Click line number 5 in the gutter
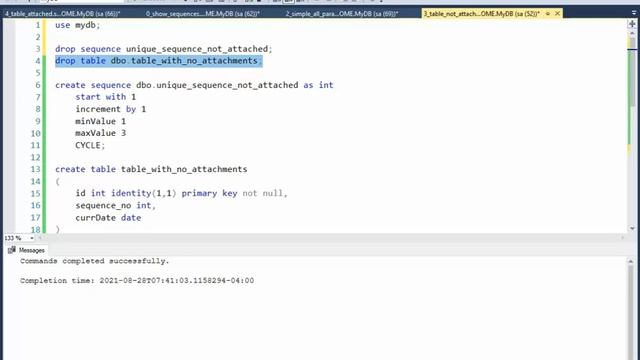The width and height of the screenshot is (640, 360). pos(38,73)
